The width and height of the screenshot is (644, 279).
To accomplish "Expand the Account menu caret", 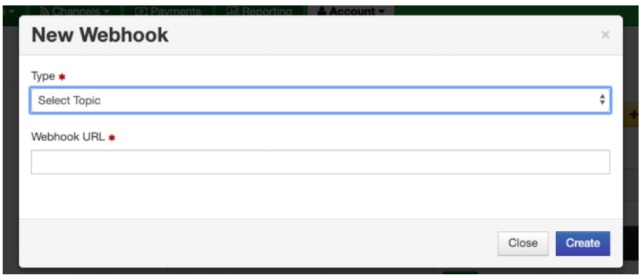I will click(382, 11).
